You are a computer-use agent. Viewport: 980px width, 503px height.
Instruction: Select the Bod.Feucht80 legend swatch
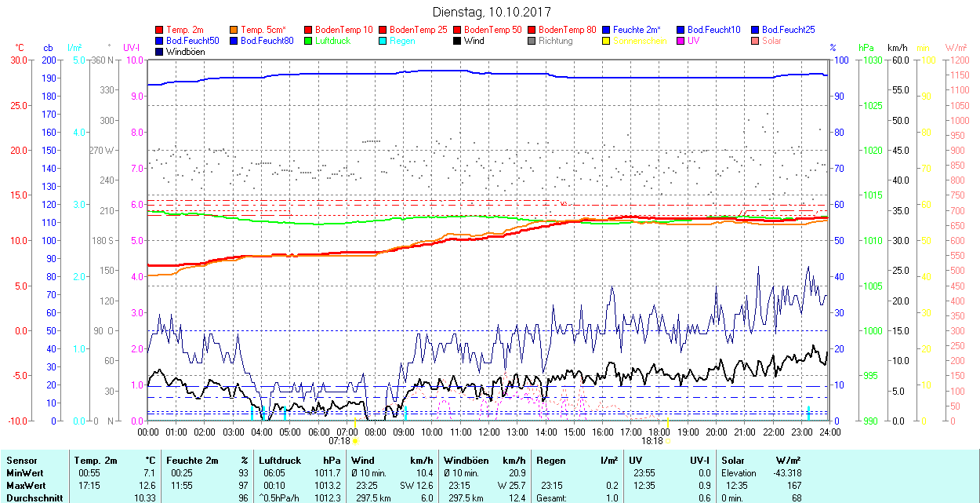(x=234, y=41)
